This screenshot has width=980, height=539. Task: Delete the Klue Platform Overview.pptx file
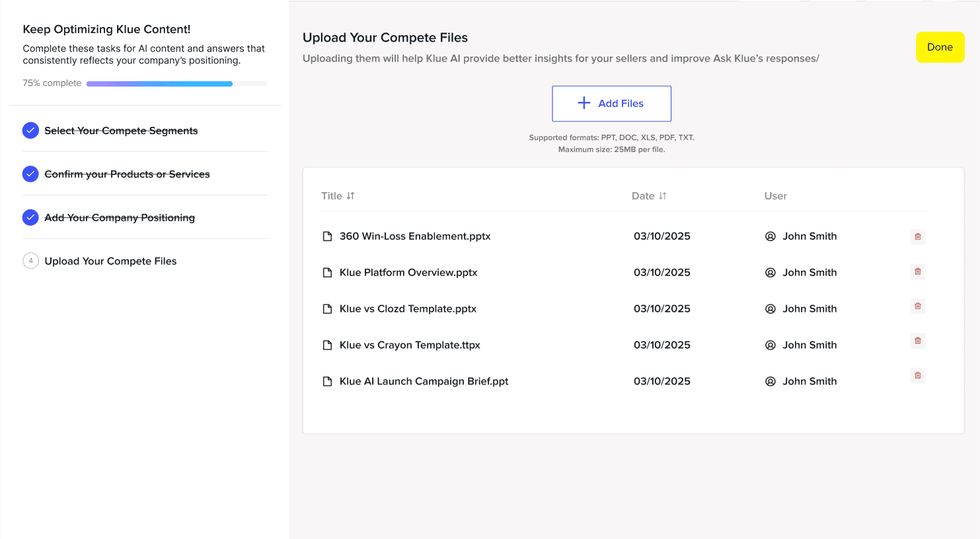point(917,271)
